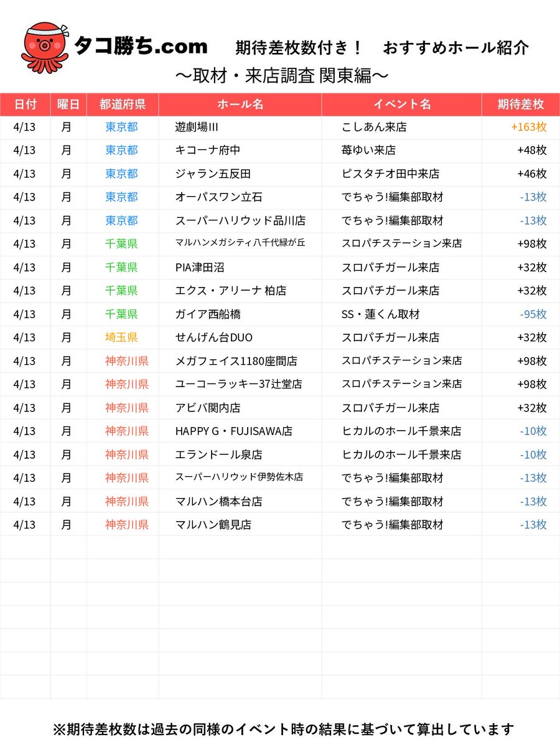Click hall name キコーナ府中
This screenshot has width=560, height=747.
coord(208,150)
